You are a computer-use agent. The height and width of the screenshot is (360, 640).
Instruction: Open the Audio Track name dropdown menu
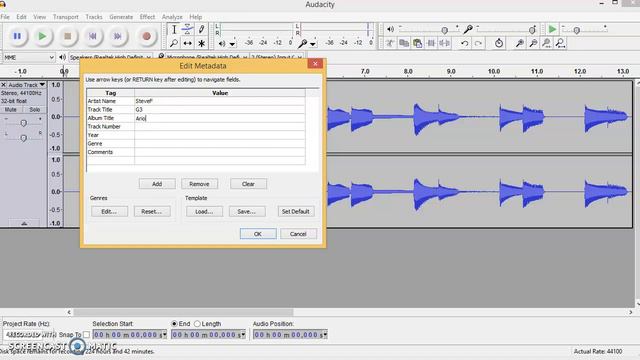(27, 84)
